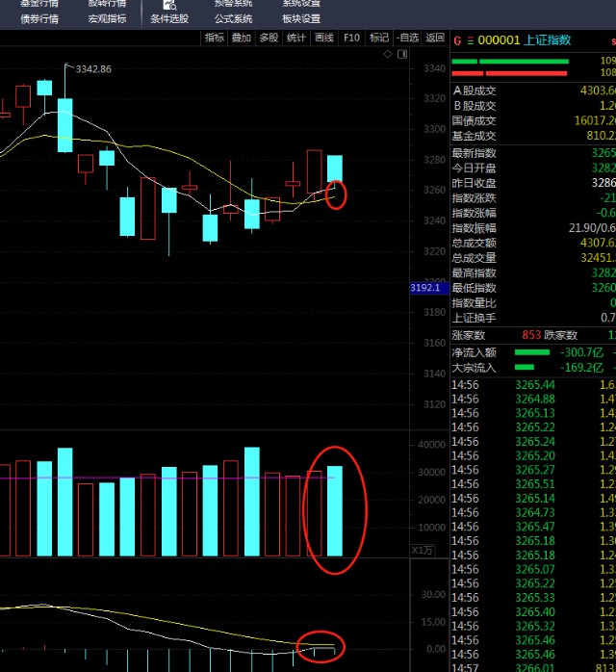Viewport: 616px width, 672px height.
Task: Open 宏观指标 macro indicators menu
Action: (x=107, y=18)
